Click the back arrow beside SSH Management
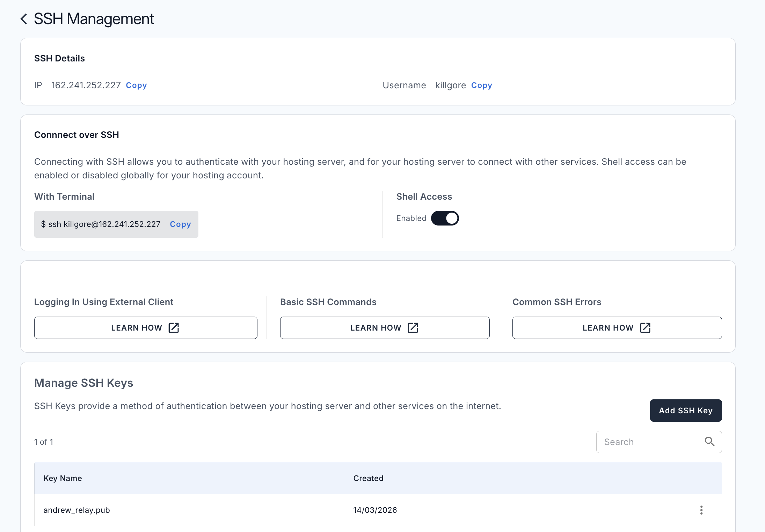Screen dimensions: 765x532 [x=23, y=19]
